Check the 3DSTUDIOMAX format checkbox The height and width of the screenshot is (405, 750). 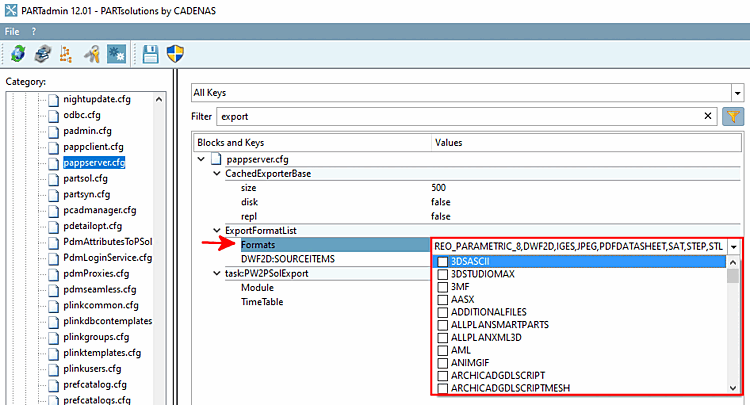tap(442, 274)
